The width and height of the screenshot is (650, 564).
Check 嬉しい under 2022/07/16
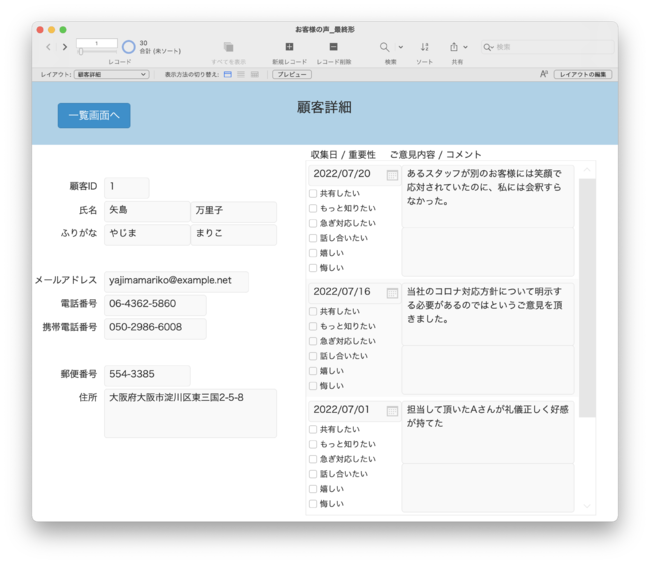pos(313,371)
